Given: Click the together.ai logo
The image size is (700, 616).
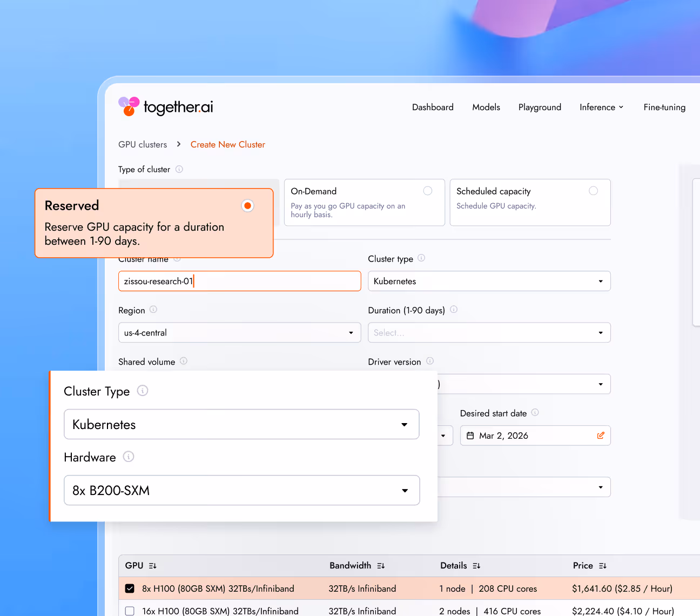Looking at the screenshot, I should coord(166,106).
